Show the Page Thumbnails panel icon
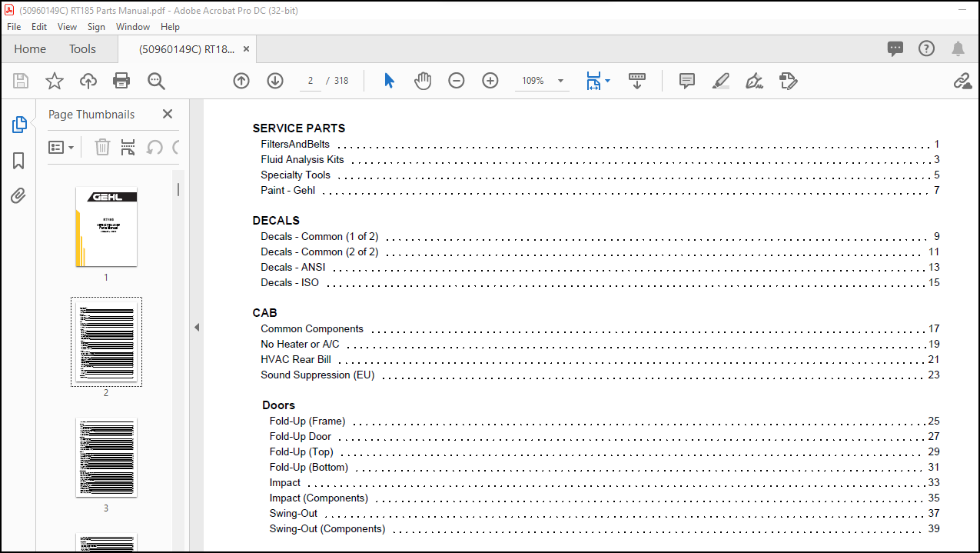The width and height of the screenshot is (980, 553). point(19,125)
